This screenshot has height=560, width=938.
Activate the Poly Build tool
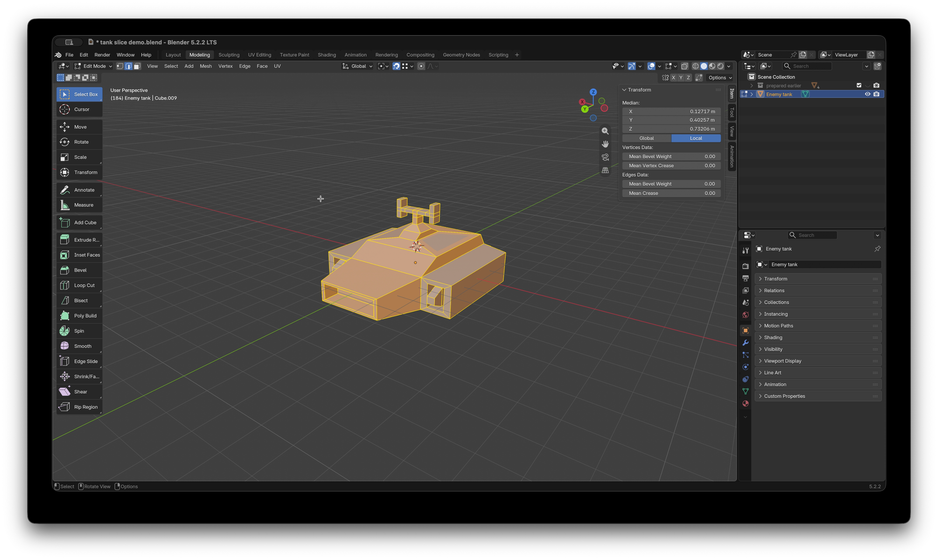[79, 316]
